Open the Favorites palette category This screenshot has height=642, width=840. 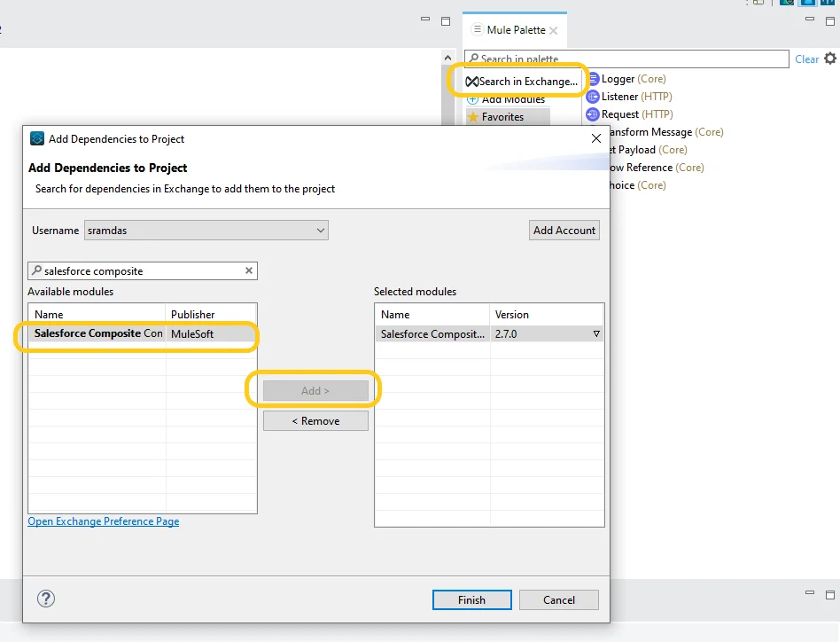point(507,116)
